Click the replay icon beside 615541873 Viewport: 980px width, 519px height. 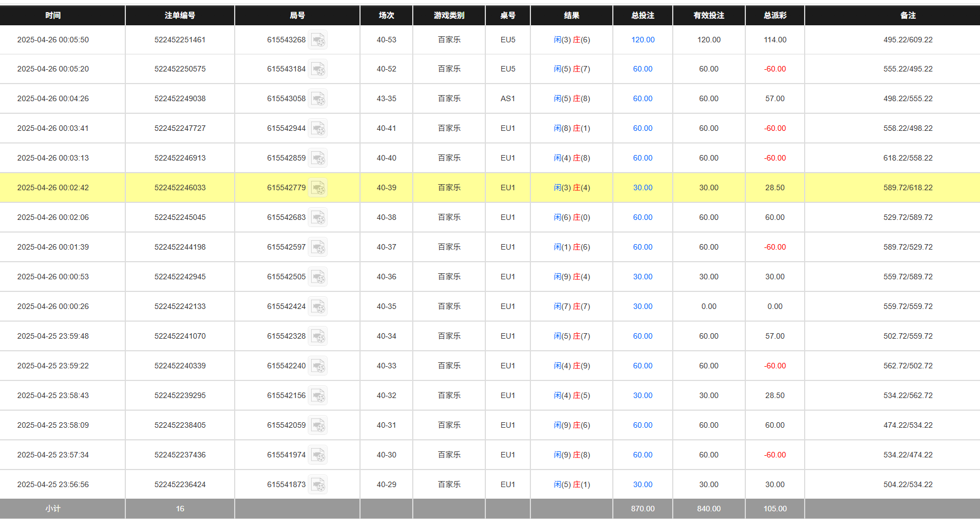point(318,484)
